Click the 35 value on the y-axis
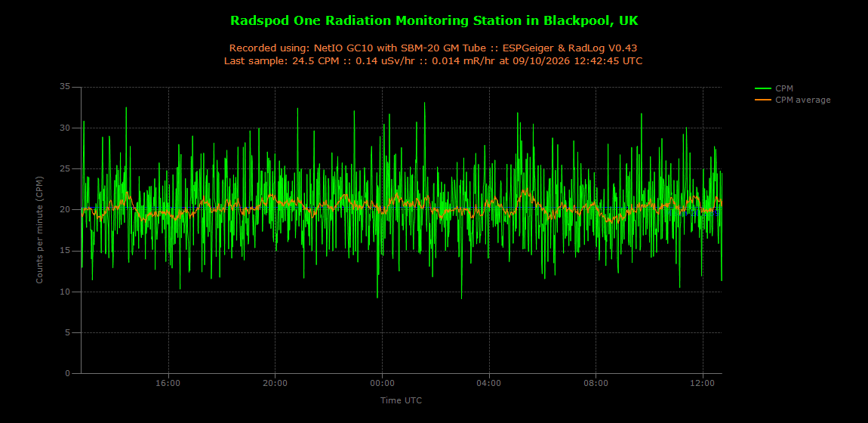Viewport: 868px width, 423px height. tap(66, 87)
